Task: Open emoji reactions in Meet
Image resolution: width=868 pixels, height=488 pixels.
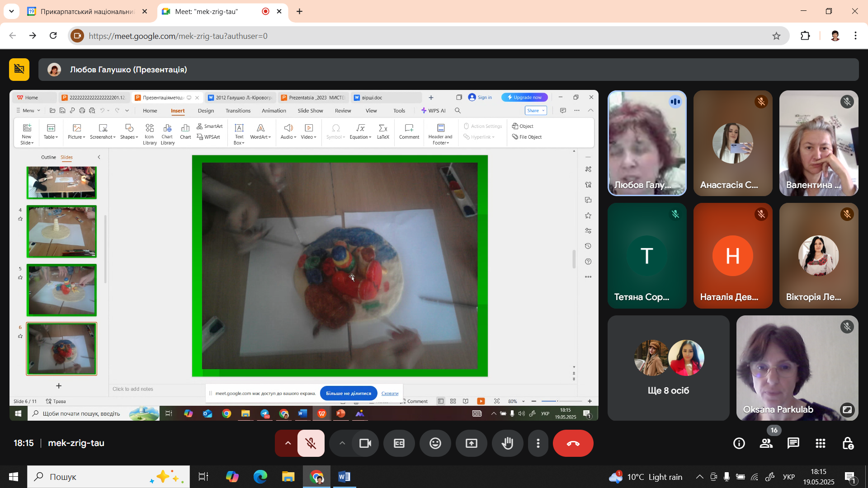Action: click(x=435, y=443)
